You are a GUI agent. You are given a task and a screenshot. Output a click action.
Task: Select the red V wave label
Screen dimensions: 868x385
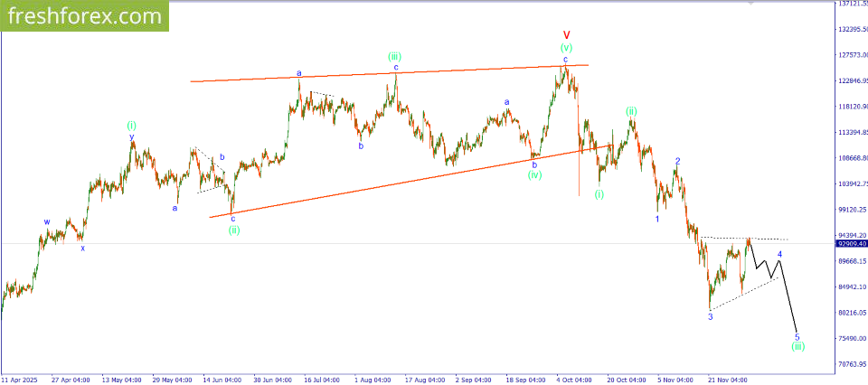[566, 33]
